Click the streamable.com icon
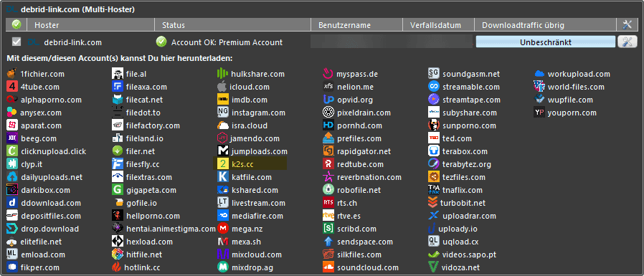This screenshot has height=276, width=644. [x=434, y=87]
